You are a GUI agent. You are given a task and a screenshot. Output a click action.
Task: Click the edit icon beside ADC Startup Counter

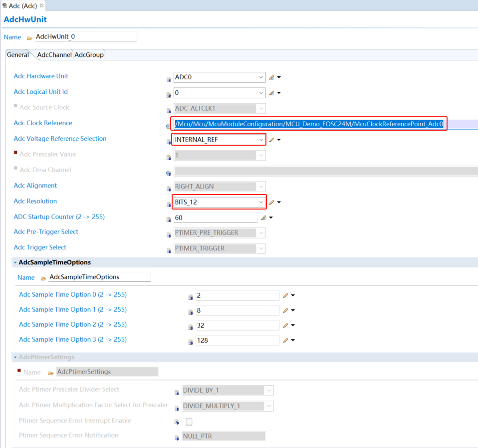tap(264, 218)
